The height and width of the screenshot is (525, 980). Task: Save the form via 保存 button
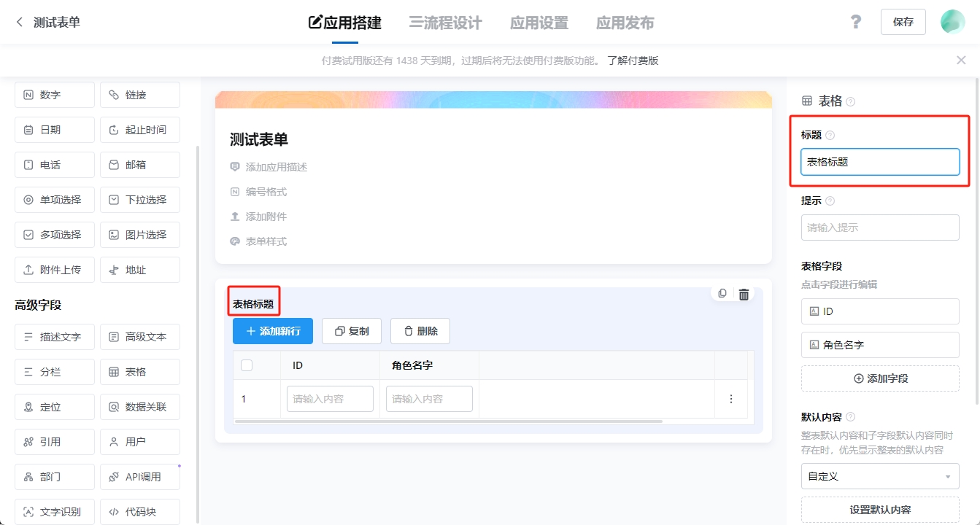pyautogui.click(x=903, y=22)
